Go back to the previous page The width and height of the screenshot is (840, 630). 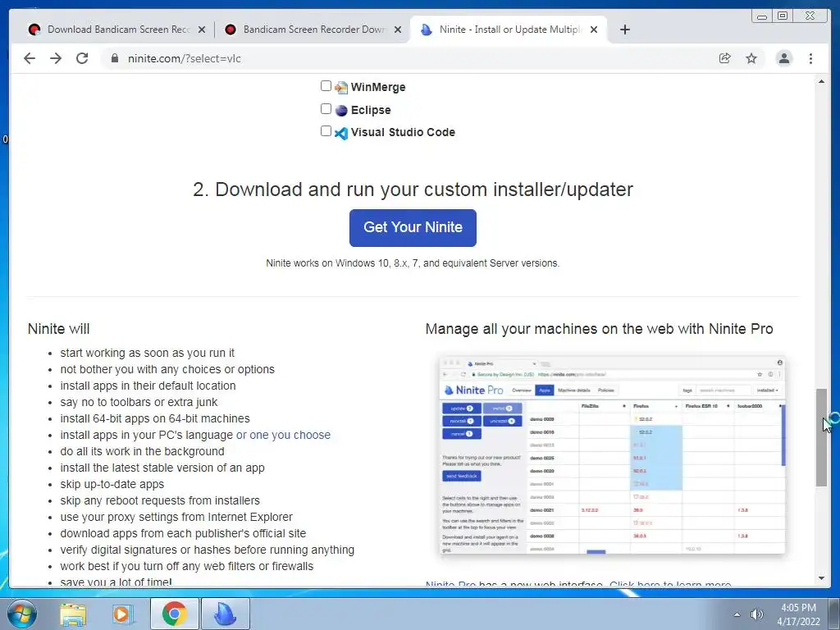(x=30, y=58)
